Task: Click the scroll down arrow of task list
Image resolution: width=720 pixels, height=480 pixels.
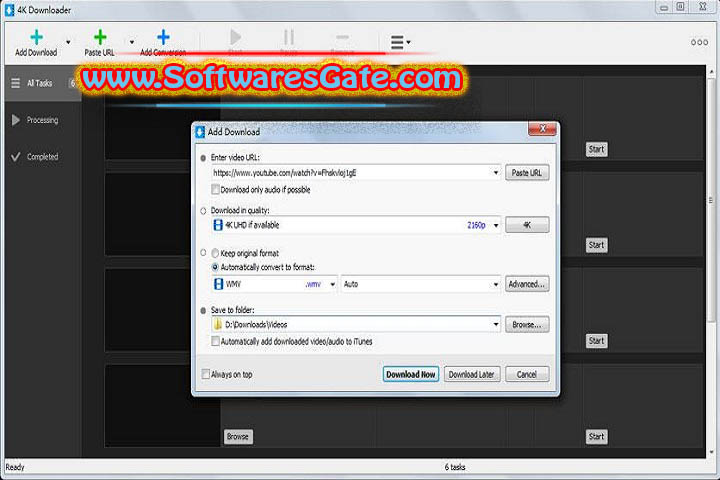Action: pos(711,452)
